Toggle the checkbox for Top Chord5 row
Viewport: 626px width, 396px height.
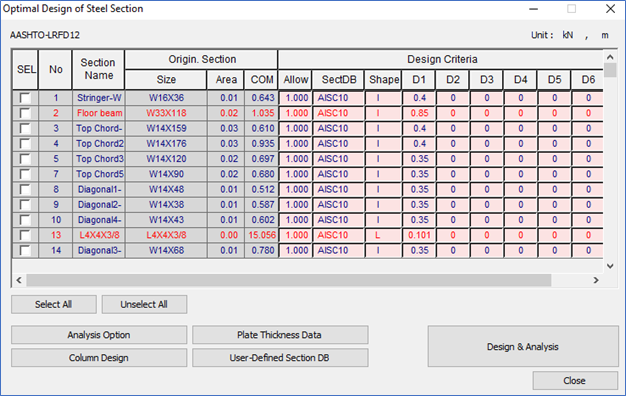[x=25, y=174]
